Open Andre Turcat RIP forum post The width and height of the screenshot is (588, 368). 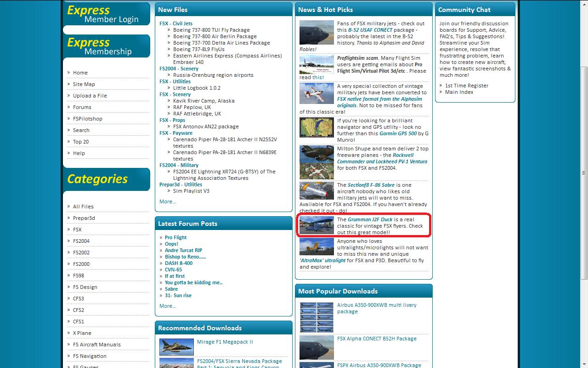[x=184, y=251]
